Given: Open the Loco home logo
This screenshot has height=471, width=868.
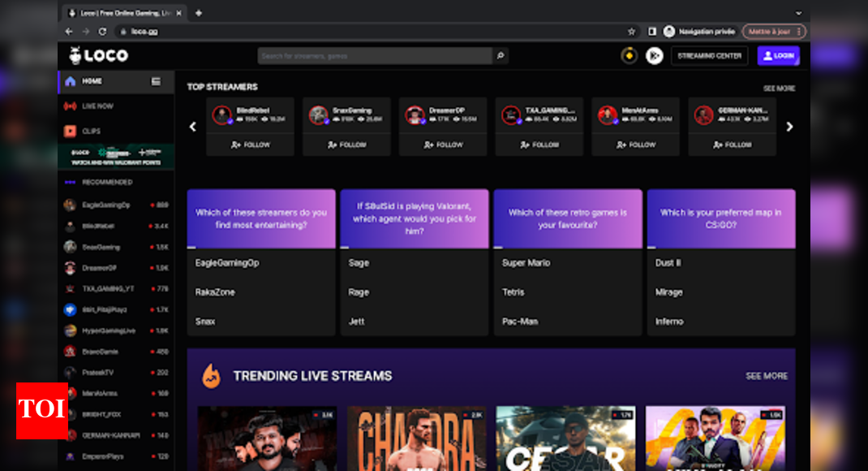Looking at the screenshot, I should [x=97, y=55].
